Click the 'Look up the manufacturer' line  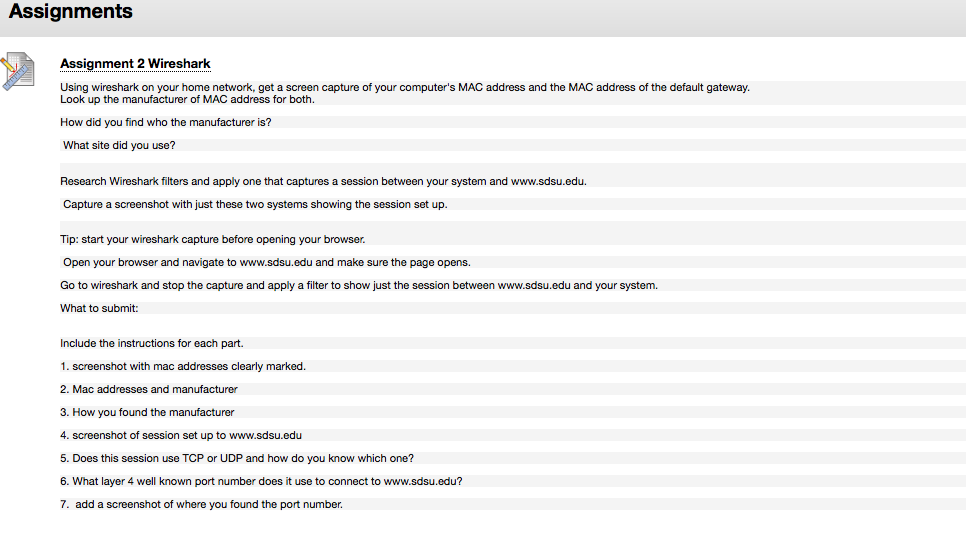187,99
